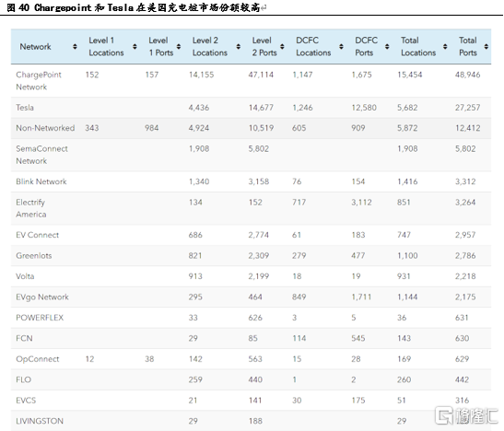The height and width of the screenshot is (431, 504).
Task: Select the LIVINGSTON row name
Action: 40,421
